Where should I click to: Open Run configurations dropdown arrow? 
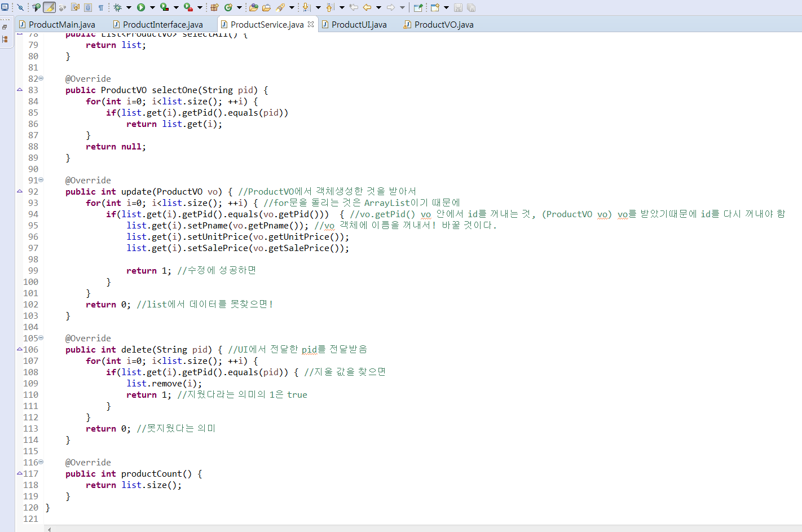(x=152, y=7)
